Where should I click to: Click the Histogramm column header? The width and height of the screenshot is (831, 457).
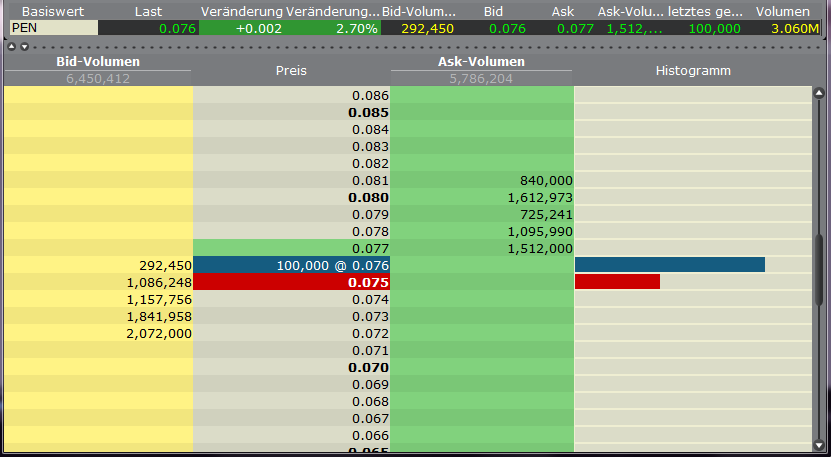(x=693, y=71)
